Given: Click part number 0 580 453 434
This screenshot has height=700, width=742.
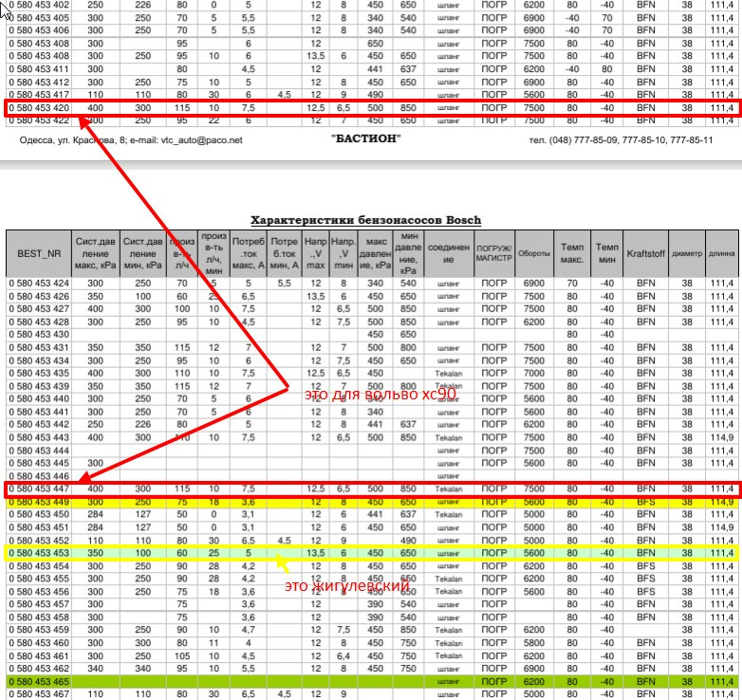Looking at the screenshot, I should point(39,360).
